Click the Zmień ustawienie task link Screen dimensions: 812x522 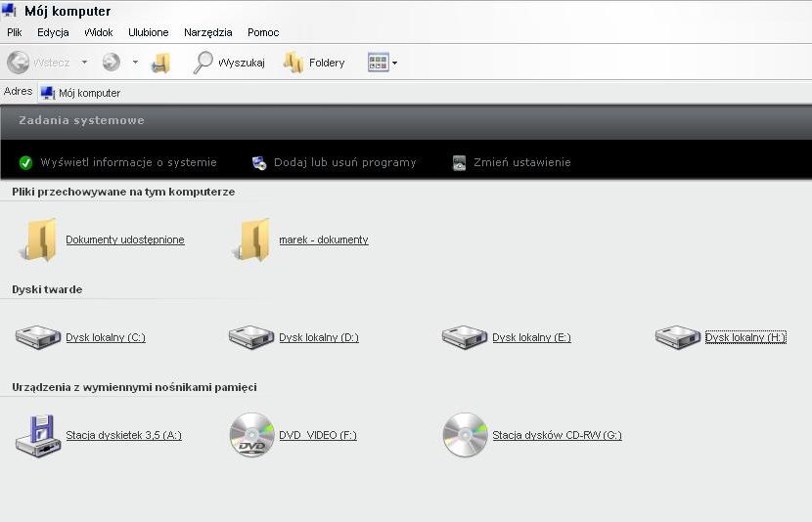click(x=521, y=162)
